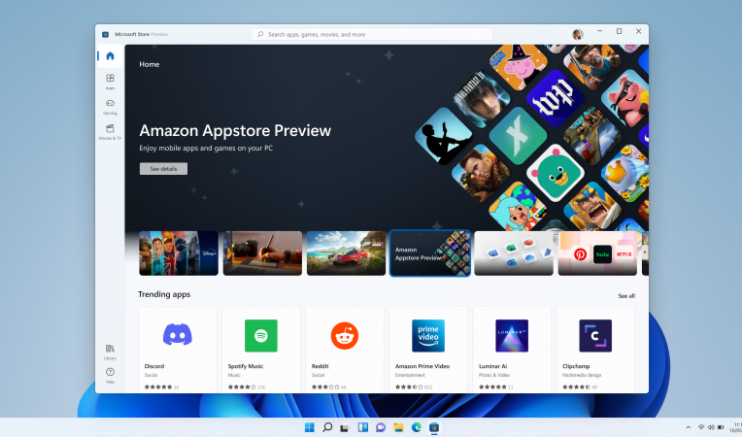Image resolution: width=742 pixels, height=437 pixels.
Task: Click the Peppa Pig tile in banner
Action: click(518, 64)
